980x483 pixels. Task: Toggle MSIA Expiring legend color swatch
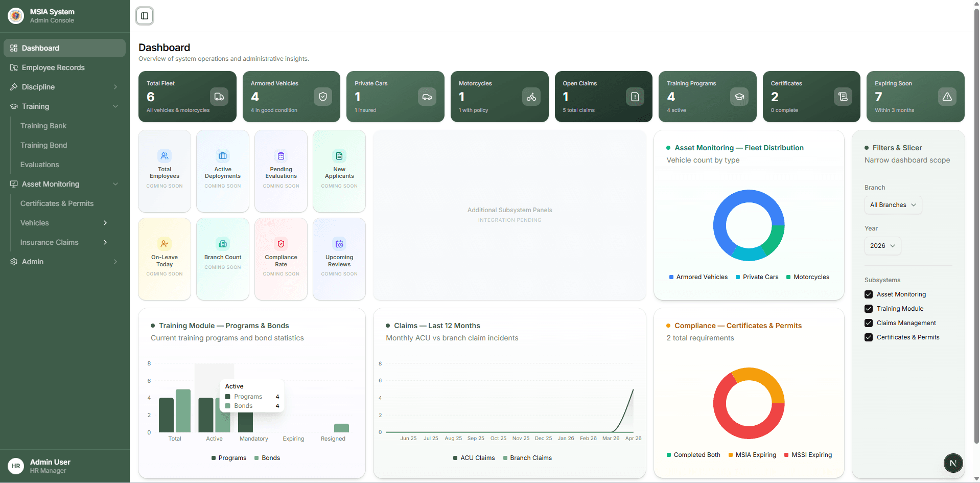point(731,455)
